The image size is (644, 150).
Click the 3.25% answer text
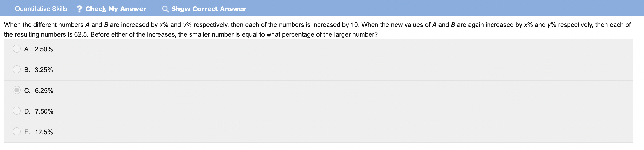[44, 70]
